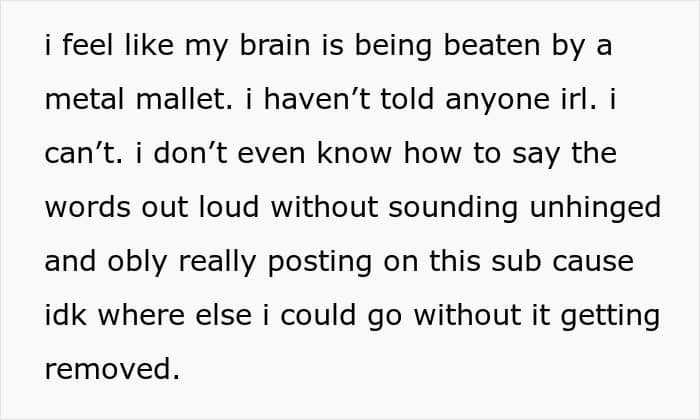Click the word "sounding"
The height and width of the screenshot is (420, 700).
click(x=454, y=209)
